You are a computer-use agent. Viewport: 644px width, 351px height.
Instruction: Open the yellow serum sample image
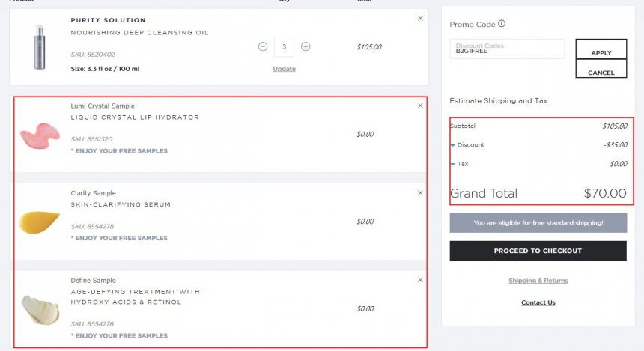pos(40,222)
